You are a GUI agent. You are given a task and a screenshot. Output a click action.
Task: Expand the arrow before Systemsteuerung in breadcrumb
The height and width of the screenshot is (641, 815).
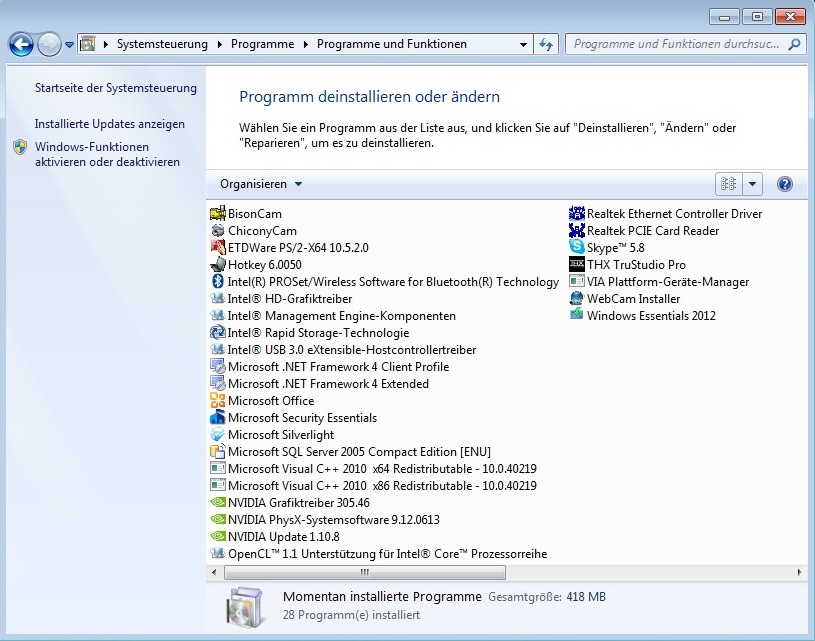(106, 44)
